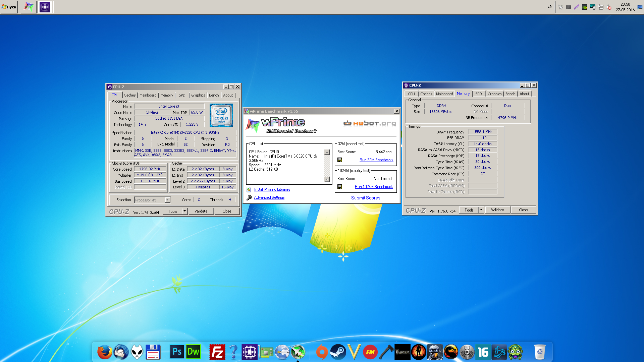Click the HWBOT.org logo in wPrime
The width and height of the screenshot is (644, 362).
click(369, 123)
